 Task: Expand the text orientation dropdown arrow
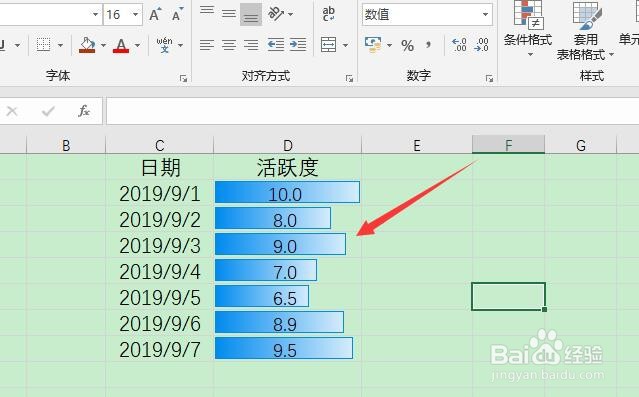tap(291, 14)
